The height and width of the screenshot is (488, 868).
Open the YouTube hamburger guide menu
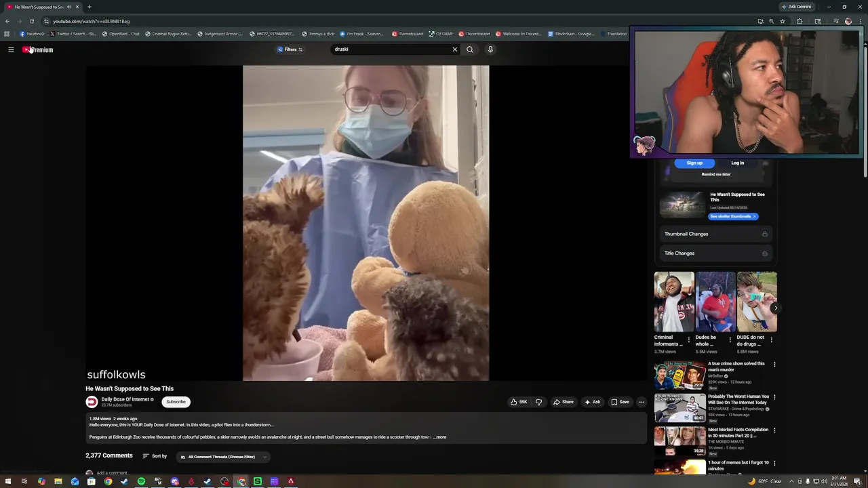[x=11, y=49]
